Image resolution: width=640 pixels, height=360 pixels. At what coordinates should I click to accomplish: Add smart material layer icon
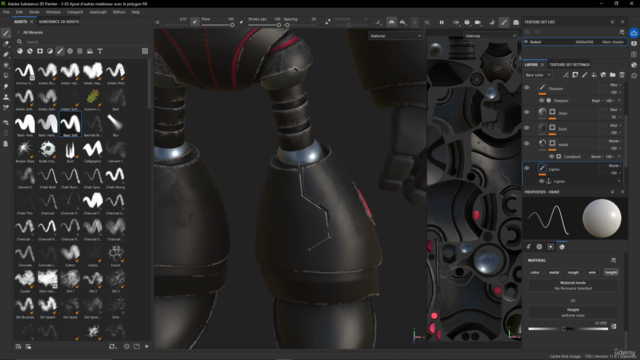point(603,75)
